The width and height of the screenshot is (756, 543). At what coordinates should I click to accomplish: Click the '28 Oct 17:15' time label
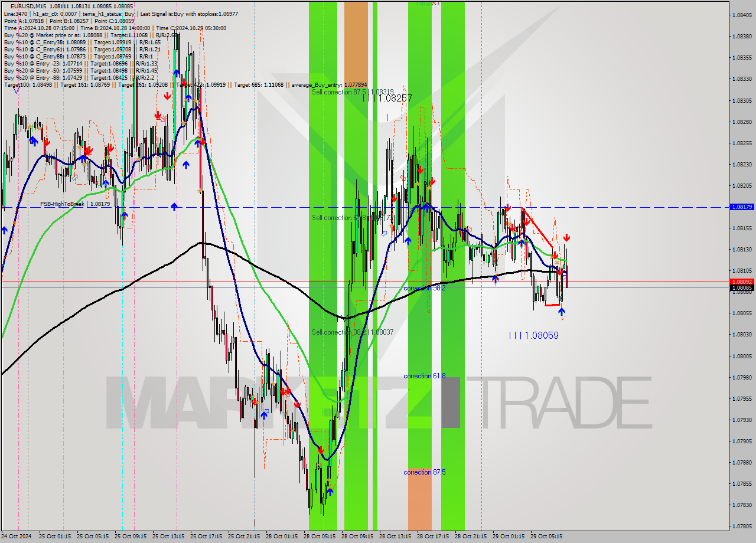pyautogui.click(x=432, y=537)
